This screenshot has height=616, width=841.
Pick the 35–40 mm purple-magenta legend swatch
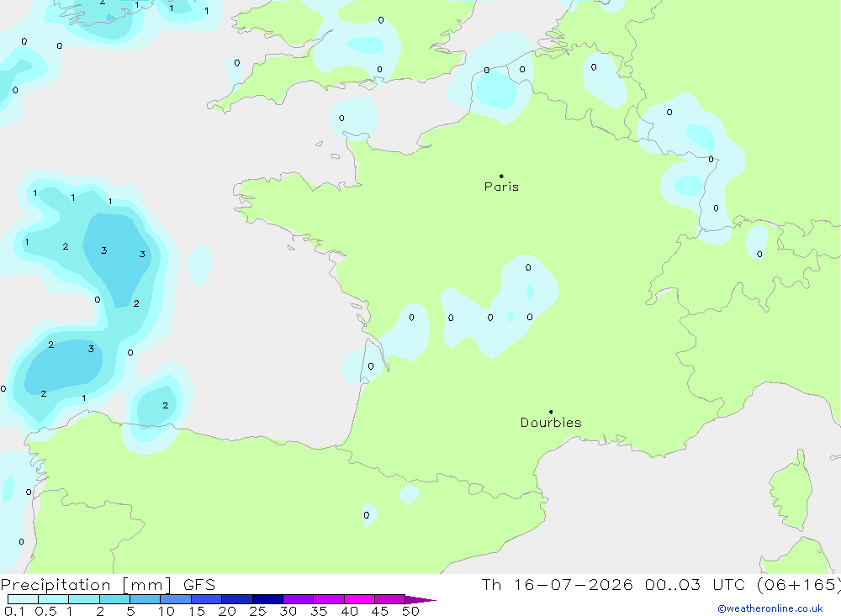tap(329, 599)
